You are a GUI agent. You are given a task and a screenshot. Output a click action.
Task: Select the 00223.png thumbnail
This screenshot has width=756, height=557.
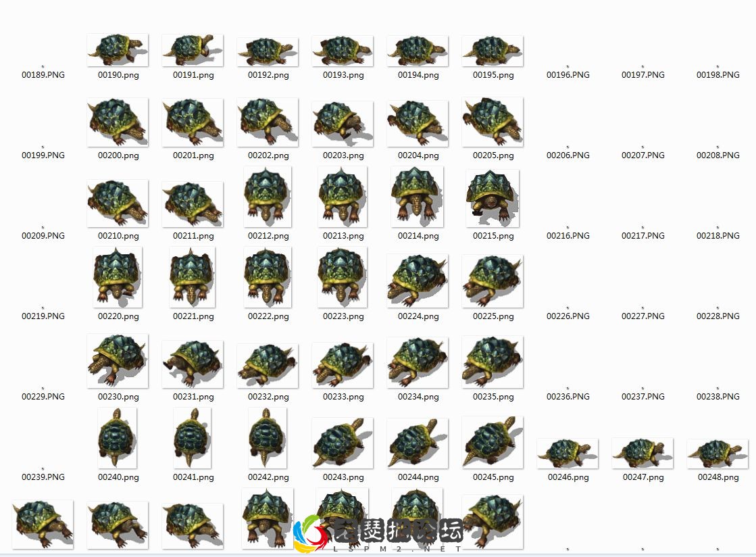click(x=343, y=277)
